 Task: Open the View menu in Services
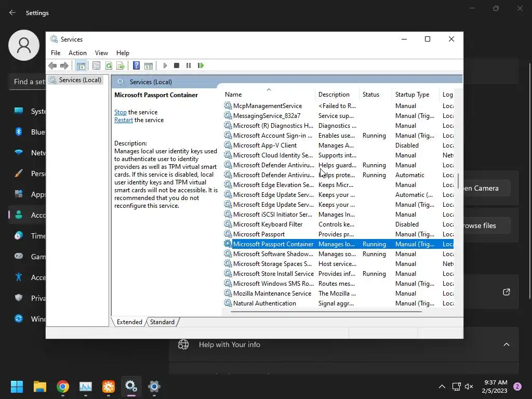coord(101,53)
